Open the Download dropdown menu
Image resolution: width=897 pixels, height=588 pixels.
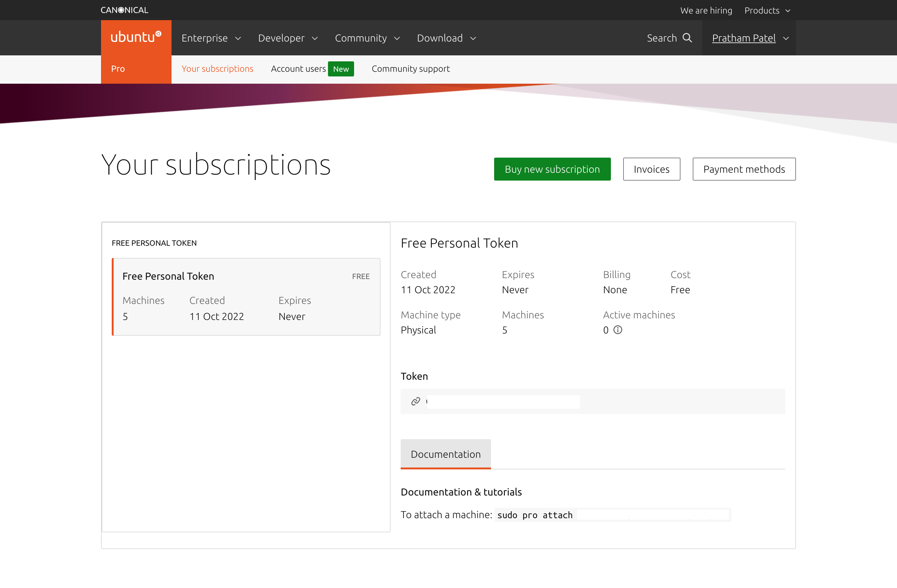[446, 38]
